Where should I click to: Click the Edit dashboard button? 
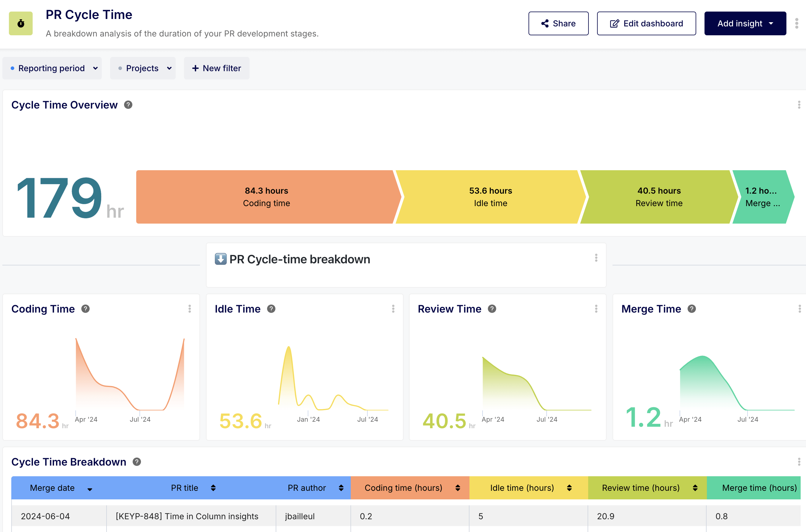[x=646, y=23]
